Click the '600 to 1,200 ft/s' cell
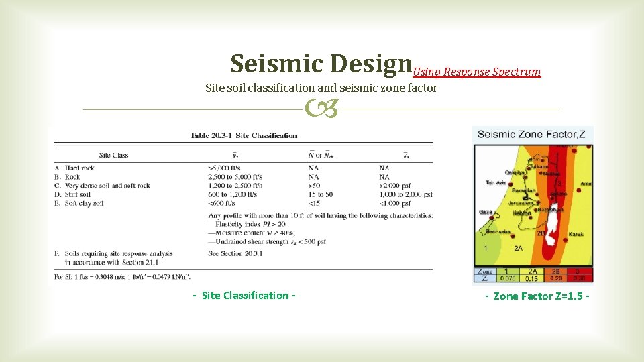 [x=233, y=194]
